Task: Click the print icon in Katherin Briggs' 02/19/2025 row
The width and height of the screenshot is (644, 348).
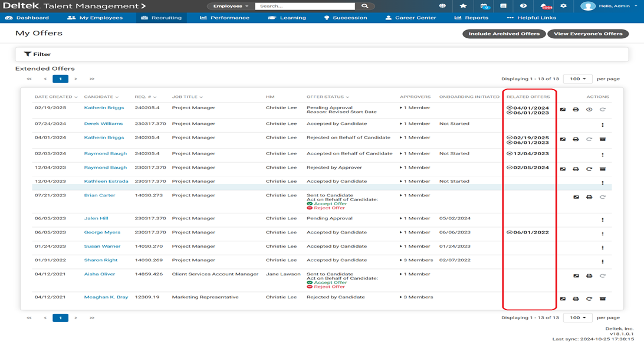Action: (576, 110)
